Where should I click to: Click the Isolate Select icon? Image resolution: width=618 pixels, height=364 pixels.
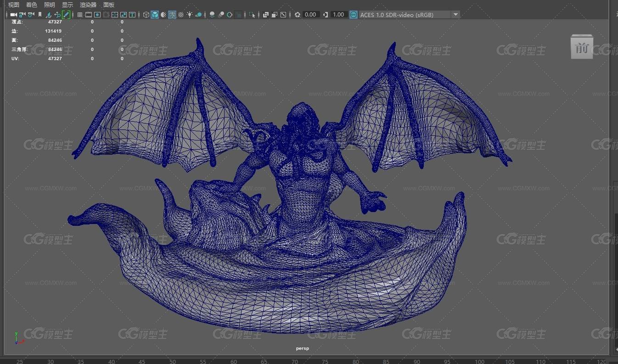[x=252, y=15]
